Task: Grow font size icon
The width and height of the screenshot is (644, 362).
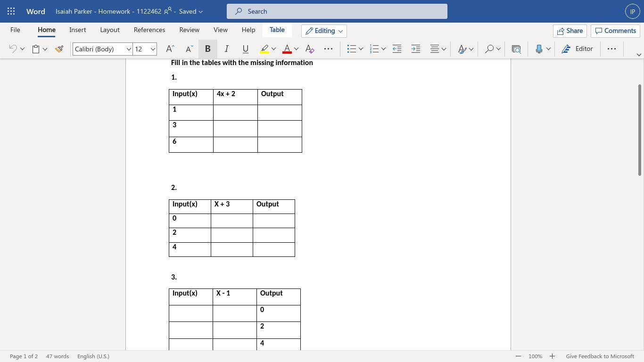Action: click(x=170, y=49)
